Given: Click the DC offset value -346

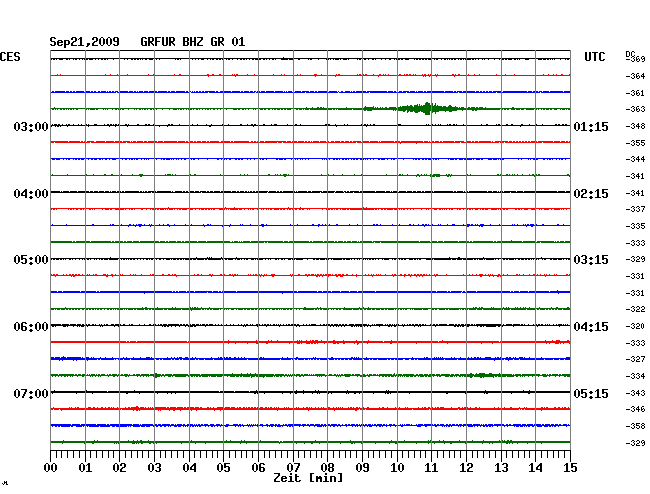Looking at the screenshot, I should point(635,409).
